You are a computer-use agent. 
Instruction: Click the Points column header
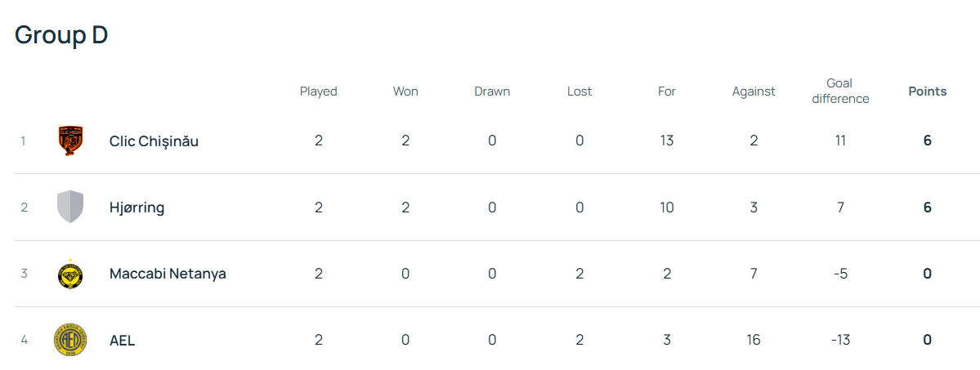(x=927, y=91)
